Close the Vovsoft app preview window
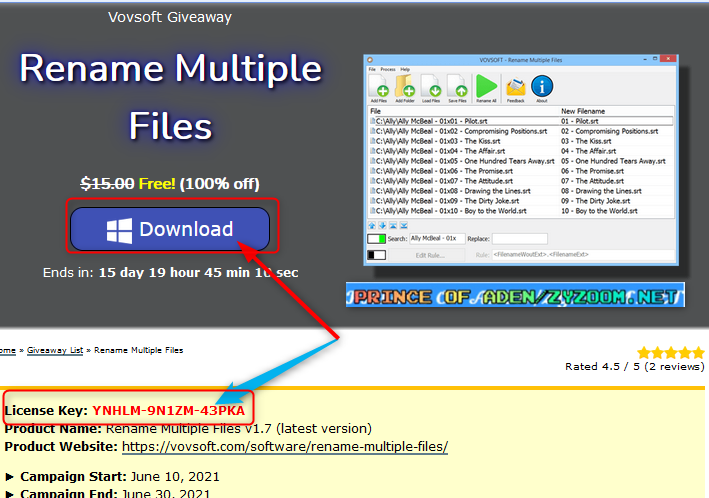The image size is (709, 498). [x=668, y=59]
